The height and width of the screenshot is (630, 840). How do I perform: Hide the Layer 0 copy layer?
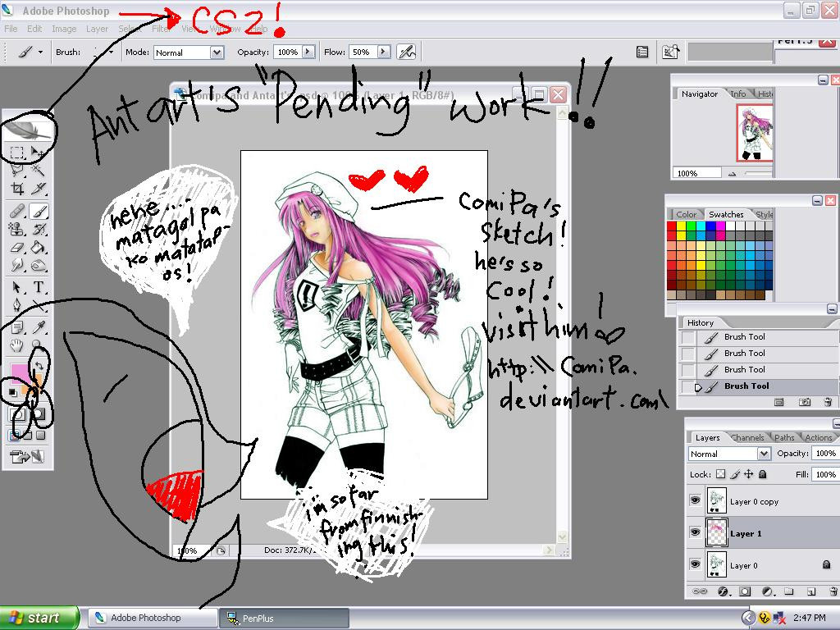pyautogui.click(x=695, y=500)
